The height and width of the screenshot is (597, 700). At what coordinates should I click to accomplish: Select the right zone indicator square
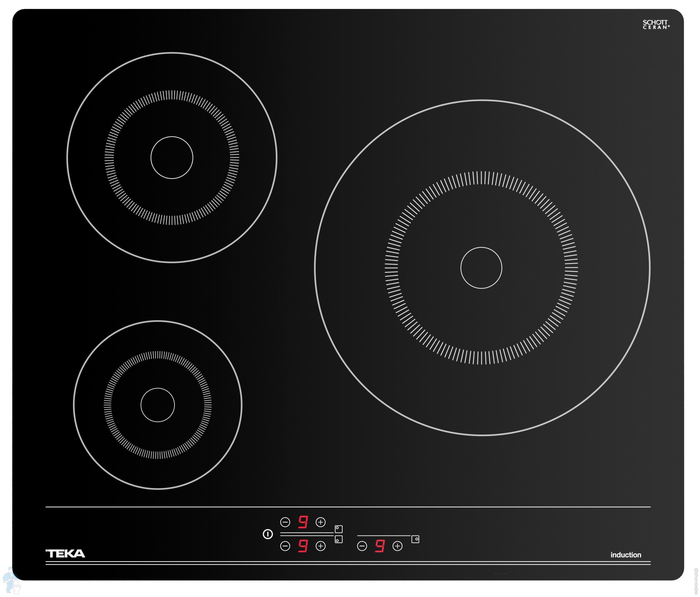pyautogui.click(x=415, y=539)
